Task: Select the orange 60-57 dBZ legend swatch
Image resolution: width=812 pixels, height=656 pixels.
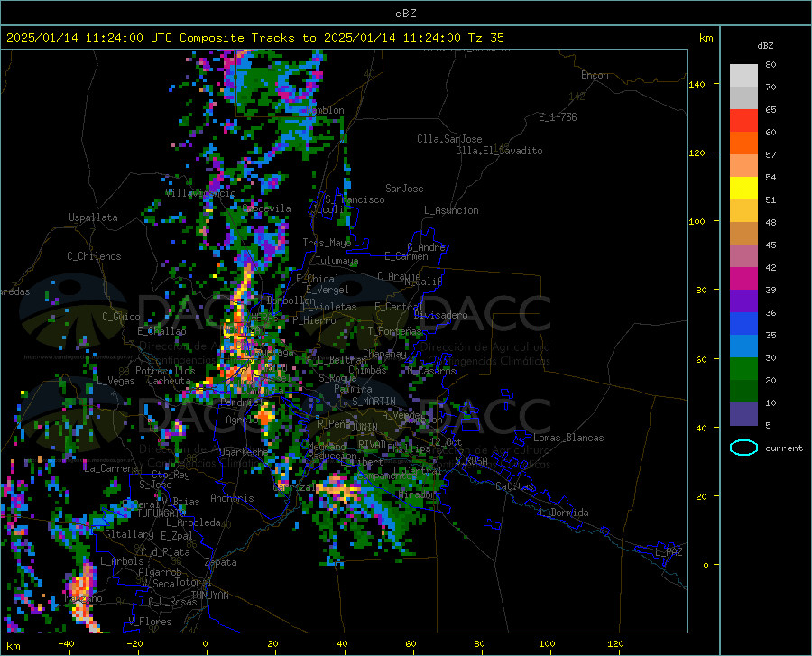Action: (x=743, y=143)
